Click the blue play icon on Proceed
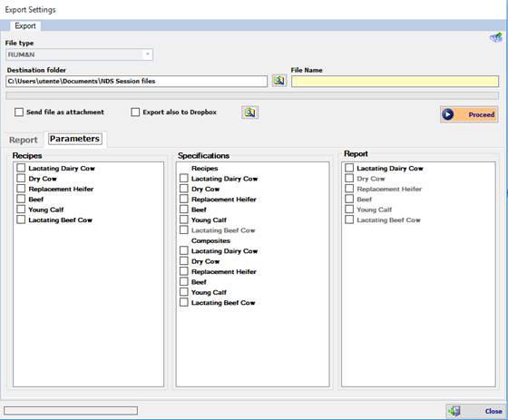The height and width of the screenshot is (420, 508). tap(448, 114)
